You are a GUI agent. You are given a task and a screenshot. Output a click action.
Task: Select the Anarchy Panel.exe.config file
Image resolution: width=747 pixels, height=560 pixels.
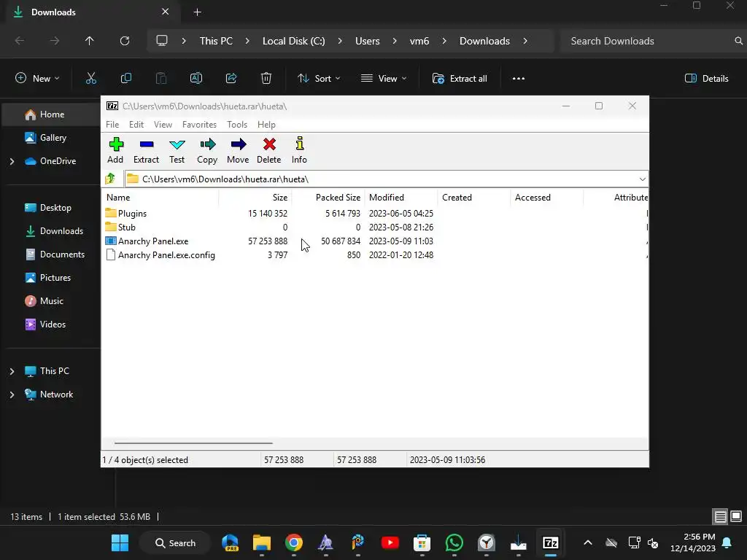tap(160, 254)
